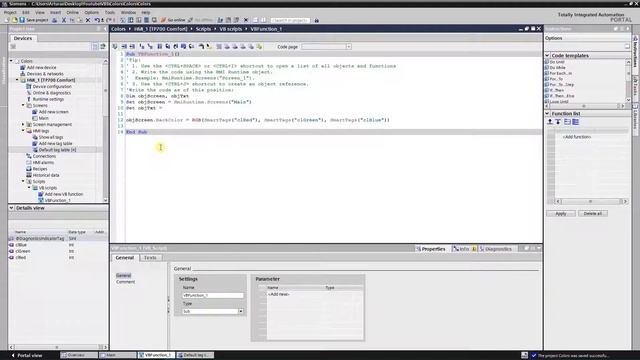Select Default tag table in project tree
This screenshot has width=640, height=360.
(58, 150)
